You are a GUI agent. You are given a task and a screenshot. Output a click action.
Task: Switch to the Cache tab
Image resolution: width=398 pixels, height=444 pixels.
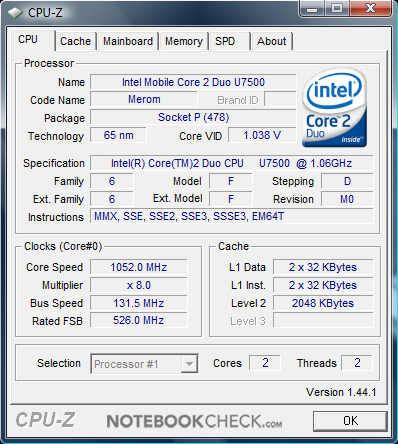click(x=75, y=41)
